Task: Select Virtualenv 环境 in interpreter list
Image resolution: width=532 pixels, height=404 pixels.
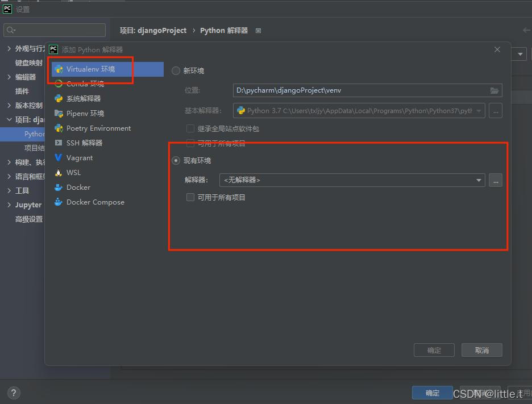Action: pos(107,69)
